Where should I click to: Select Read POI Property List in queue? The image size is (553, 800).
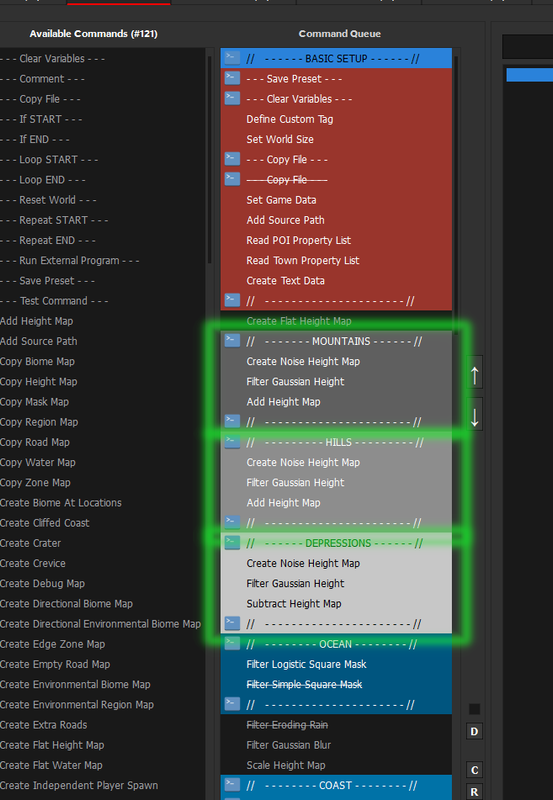coord(336,240)
